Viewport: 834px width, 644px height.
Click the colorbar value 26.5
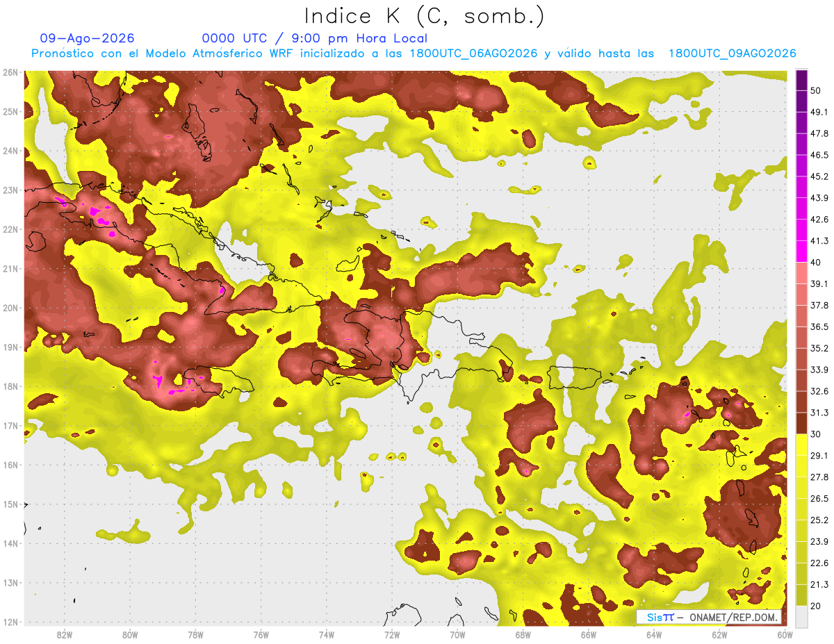819,499
